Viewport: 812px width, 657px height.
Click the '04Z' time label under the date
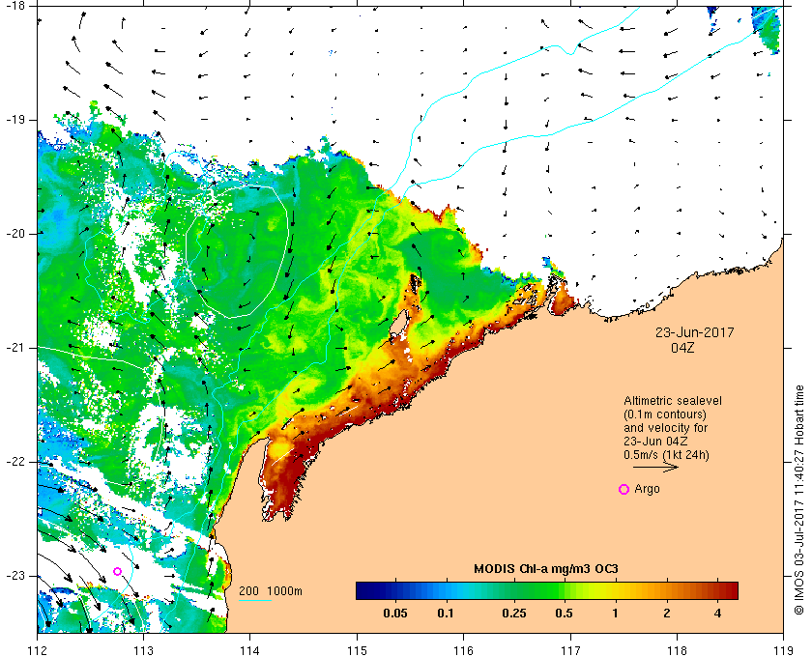coord(682,348)
